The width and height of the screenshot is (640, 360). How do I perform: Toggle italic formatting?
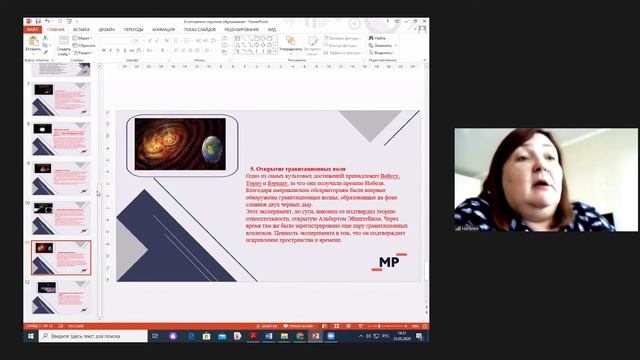pos(111,51)
